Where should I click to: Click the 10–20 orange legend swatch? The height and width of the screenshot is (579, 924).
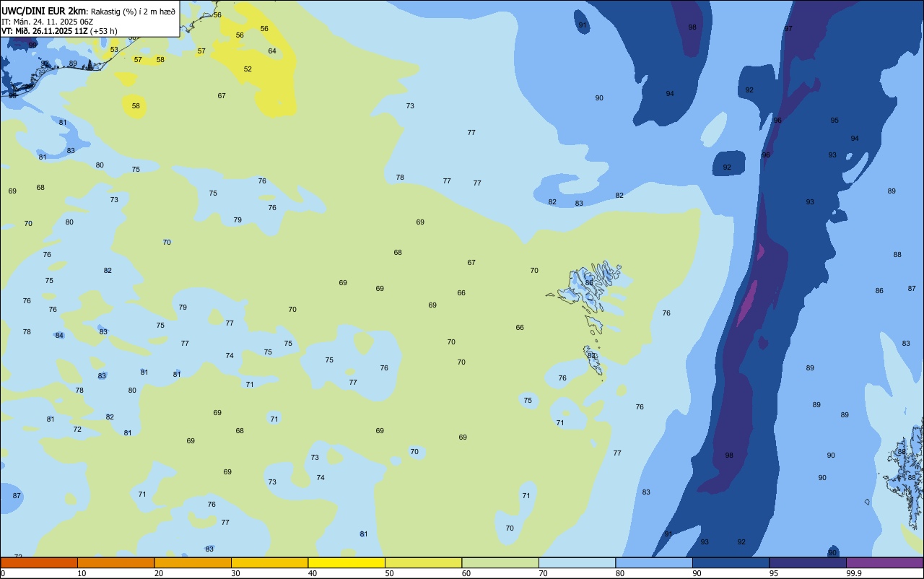tap(115, 562)
